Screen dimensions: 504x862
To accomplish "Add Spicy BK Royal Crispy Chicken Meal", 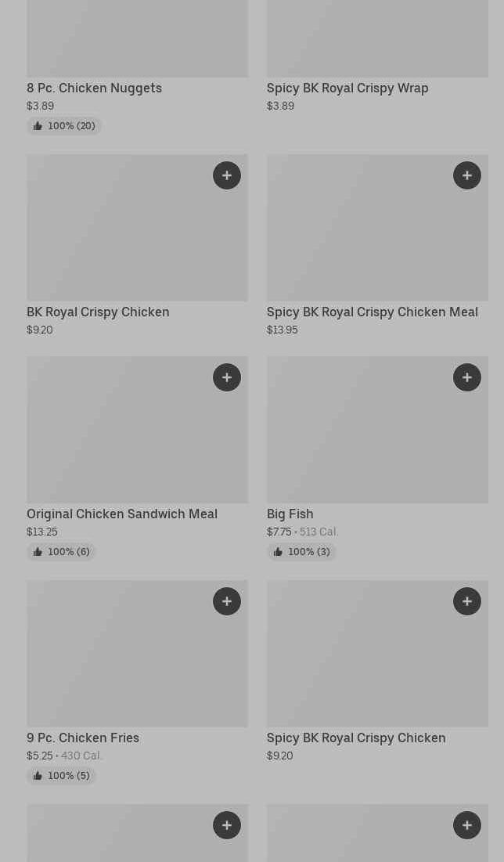I will pos(467,175).
